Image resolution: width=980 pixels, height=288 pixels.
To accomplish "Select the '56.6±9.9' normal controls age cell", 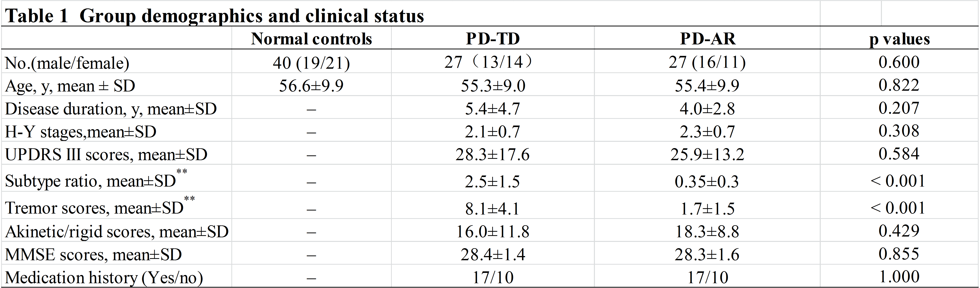I will click(311, 86).
